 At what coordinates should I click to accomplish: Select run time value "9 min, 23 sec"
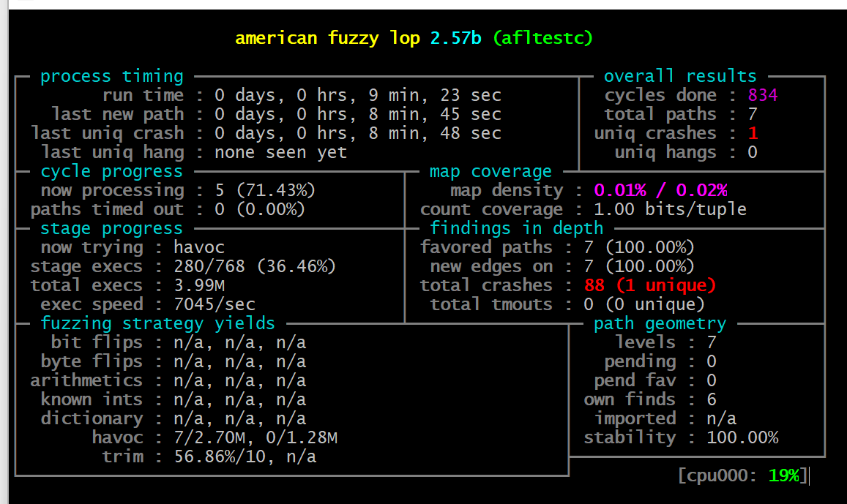click(x=436, y=96)
